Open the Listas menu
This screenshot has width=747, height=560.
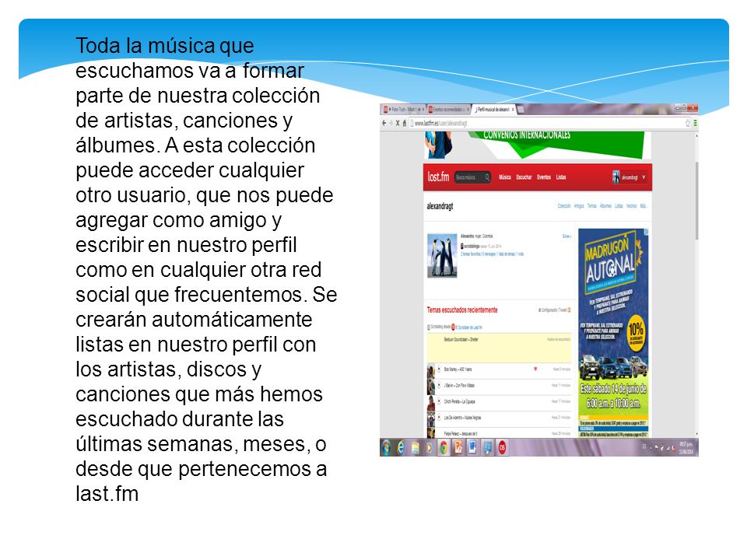[561, 177]
